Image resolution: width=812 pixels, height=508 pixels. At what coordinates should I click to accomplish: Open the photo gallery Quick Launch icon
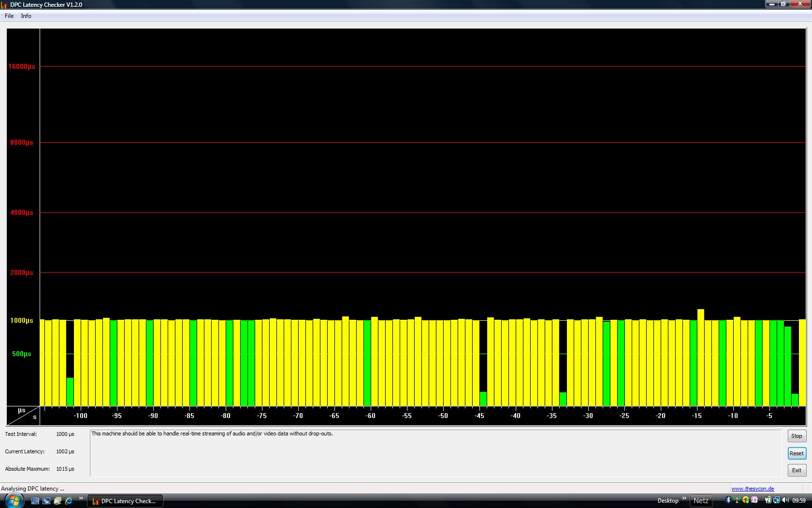click(58, 501)
